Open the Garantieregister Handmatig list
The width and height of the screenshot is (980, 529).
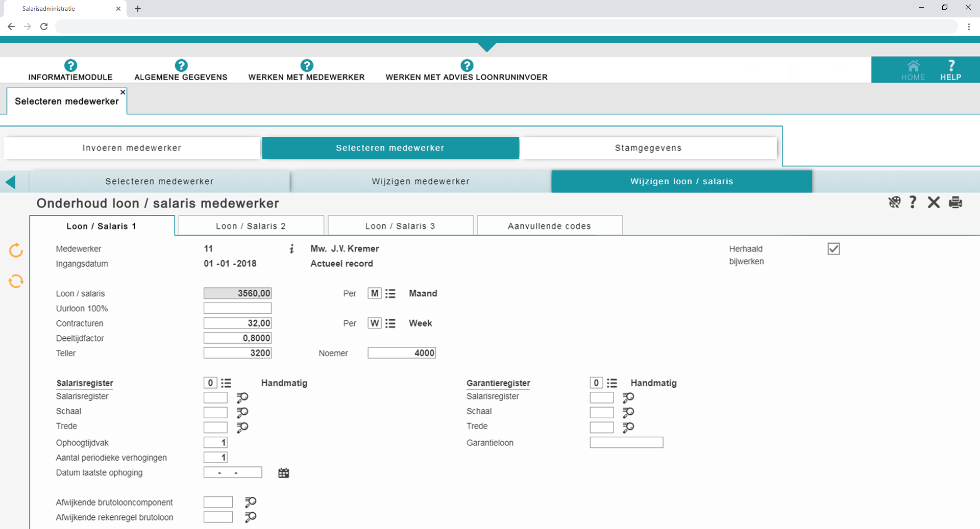[x=612, y=382]
